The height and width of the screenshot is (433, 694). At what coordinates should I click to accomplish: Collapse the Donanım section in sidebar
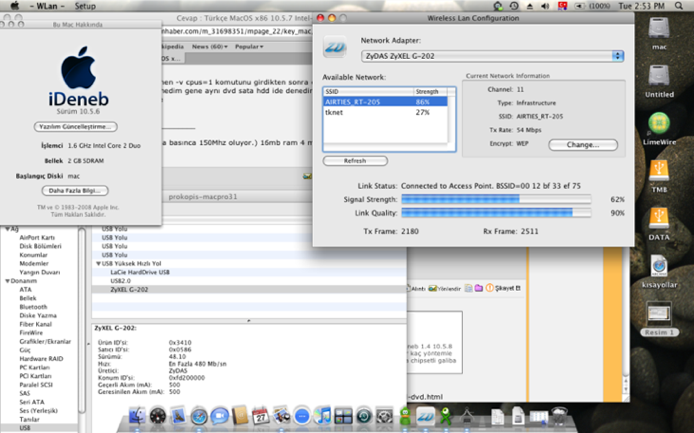[x=8, y=281]
